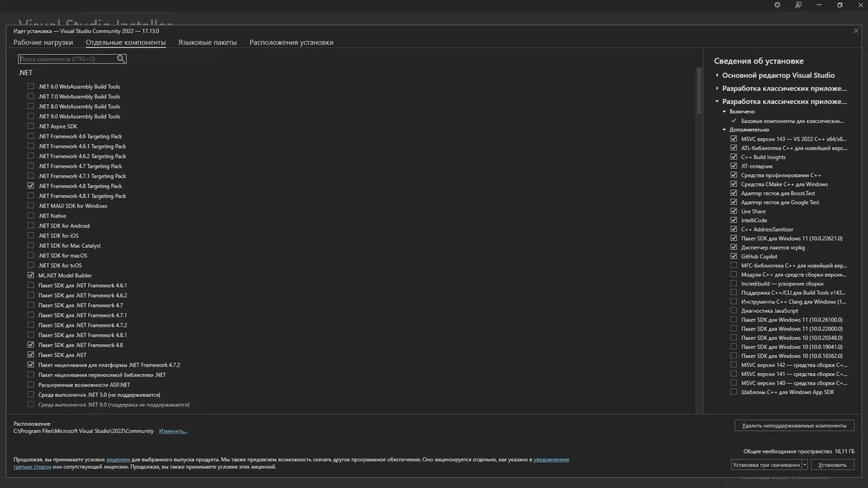Viewport: 868px width, 488px height.
Task: Click the Установить button
Action: (833, 465)
